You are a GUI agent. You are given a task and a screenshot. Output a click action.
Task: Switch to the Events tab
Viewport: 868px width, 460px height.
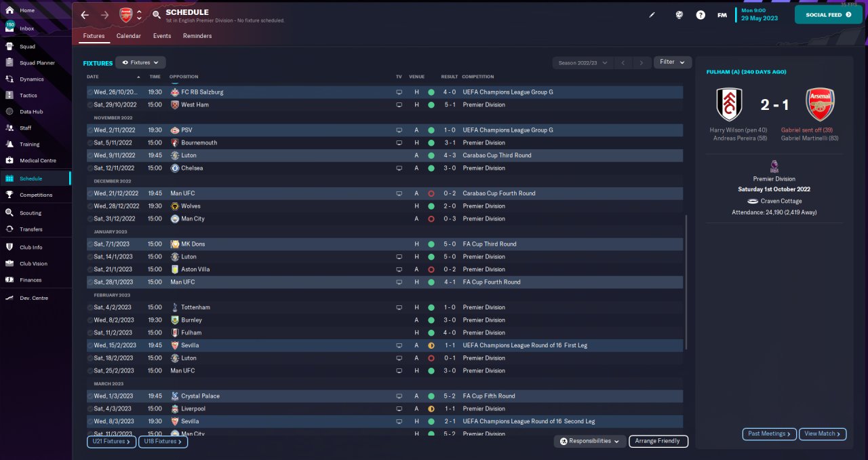tap(162, 36)
